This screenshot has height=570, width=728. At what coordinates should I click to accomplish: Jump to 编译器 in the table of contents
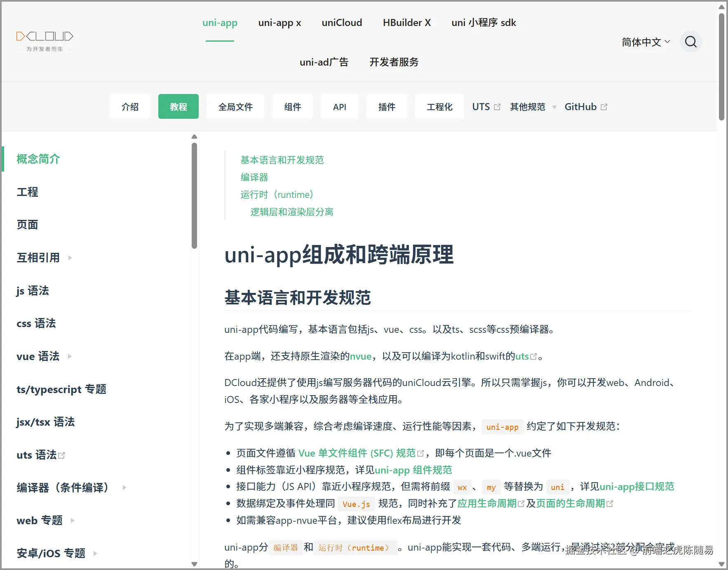[x=254, y=177]
